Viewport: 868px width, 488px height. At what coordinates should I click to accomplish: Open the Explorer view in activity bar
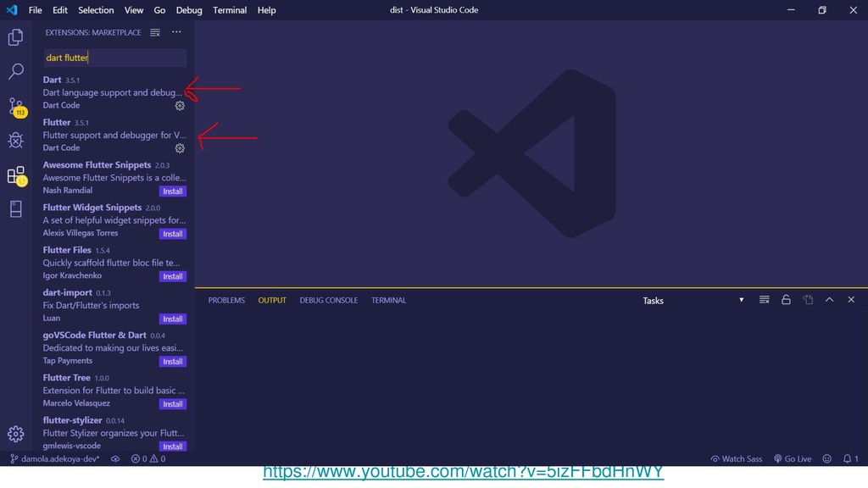[x=15, y=37]
